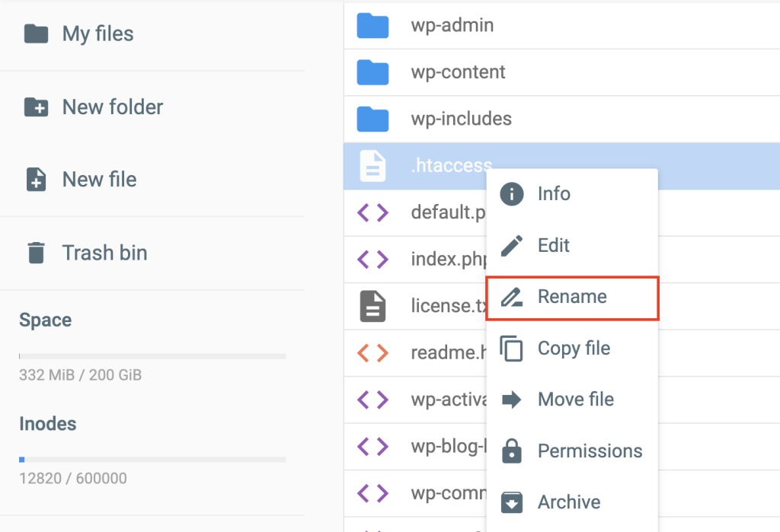This screenshot has width=780, height=532.
Task: Select Permissions from the context menu
Action: pyautogui.click(x=590, y=451)
